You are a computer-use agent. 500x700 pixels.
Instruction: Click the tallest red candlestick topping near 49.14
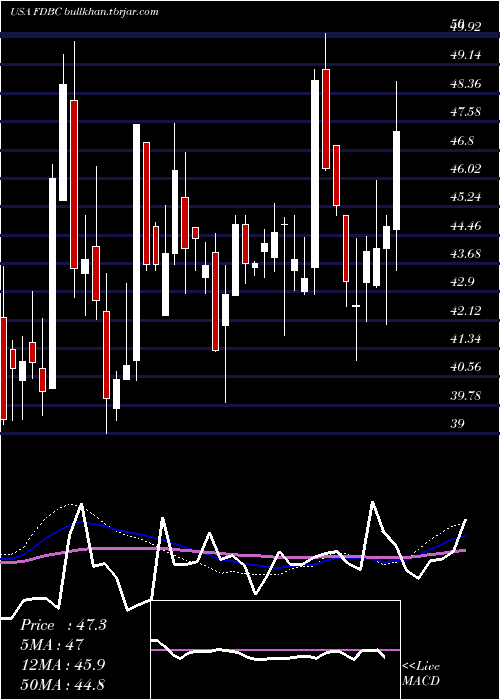[326, 119]
